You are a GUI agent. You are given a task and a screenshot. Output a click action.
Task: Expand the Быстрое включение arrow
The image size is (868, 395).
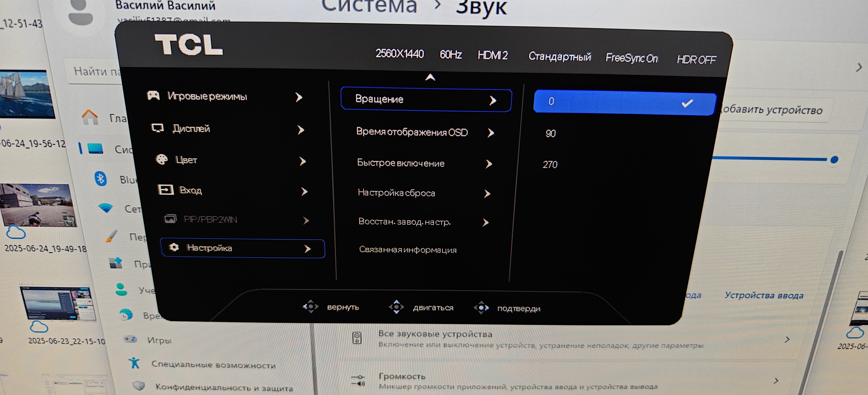coord(489,164)
